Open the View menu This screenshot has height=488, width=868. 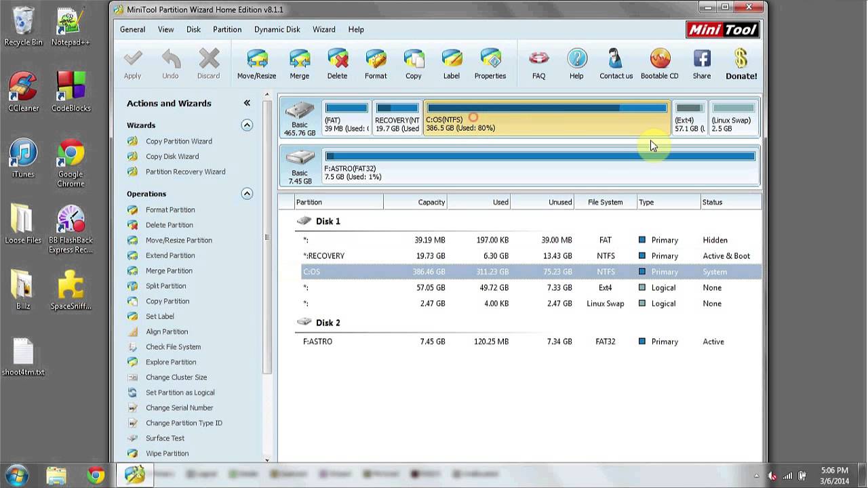pyautogui.click(x=165, y=30)
